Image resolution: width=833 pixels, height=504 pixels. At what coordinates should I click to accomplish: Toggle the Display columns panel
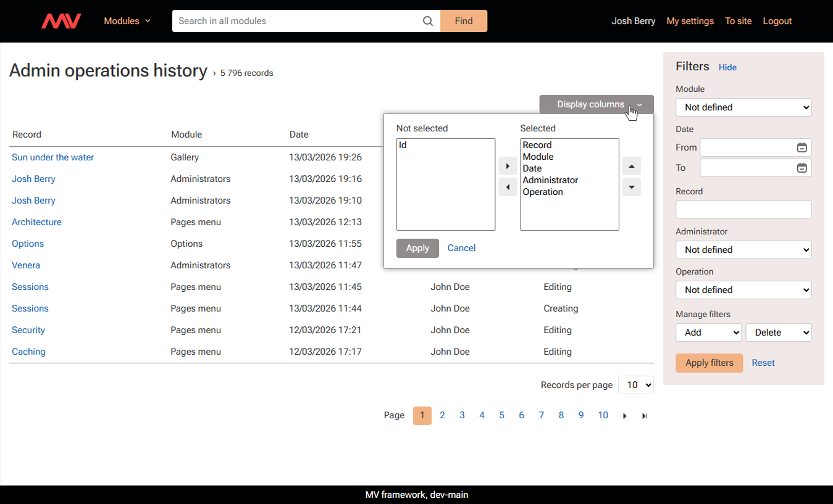click(x=596, y=104)
